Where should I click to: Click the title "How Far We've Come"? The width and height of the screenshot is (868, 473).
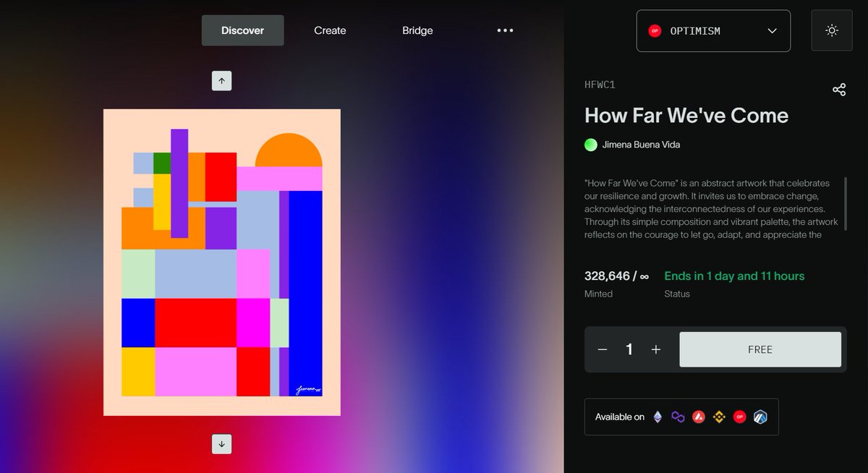click(686, 116)
